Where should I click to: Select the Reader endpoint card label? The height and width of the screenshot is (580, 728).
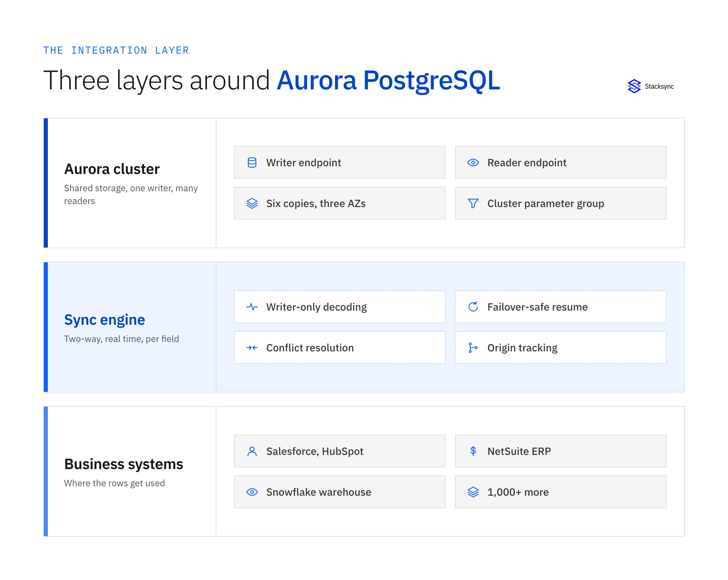(x=527, y=163)
